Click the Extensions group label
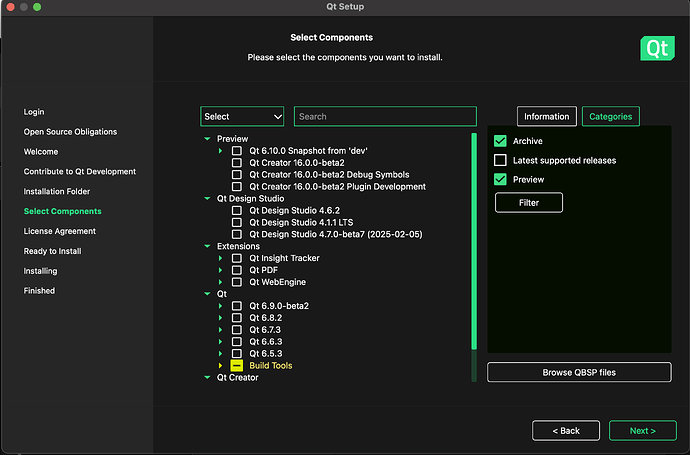 point(238,246)
